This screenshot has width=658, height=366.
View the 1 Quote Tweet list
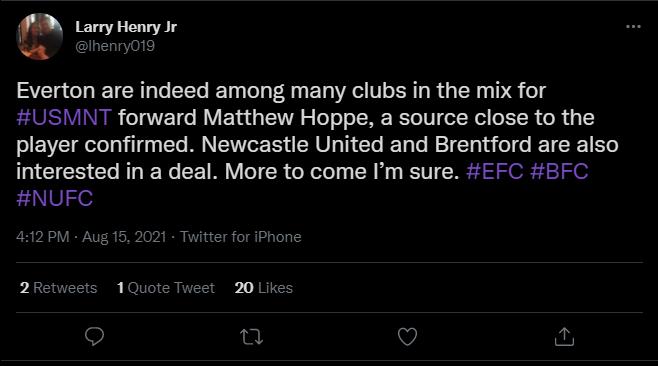[166, 288]
